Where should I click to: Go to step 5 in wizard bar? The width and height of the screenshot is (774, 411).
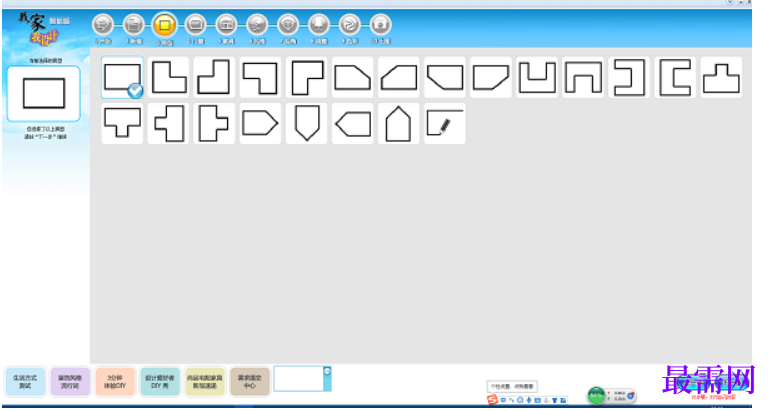click(x=226, y=24)
